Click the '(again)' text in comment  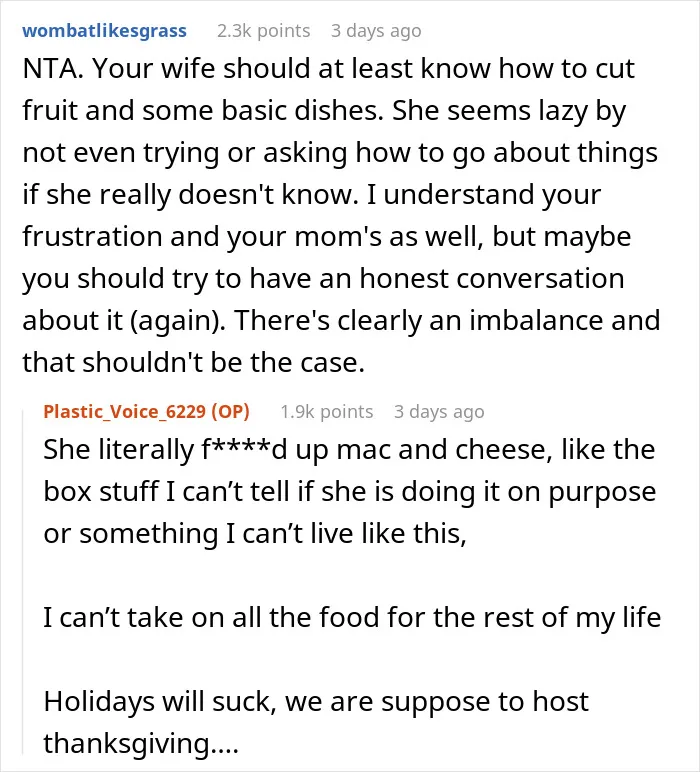[178, 321]
